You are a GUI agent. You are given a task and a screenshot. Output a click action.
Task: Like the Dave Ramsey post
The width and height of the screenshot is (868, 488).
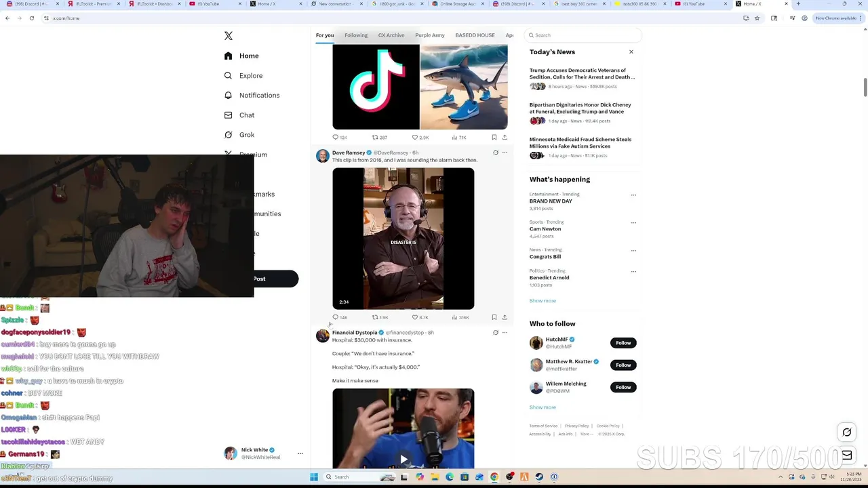tap(420, 317)
